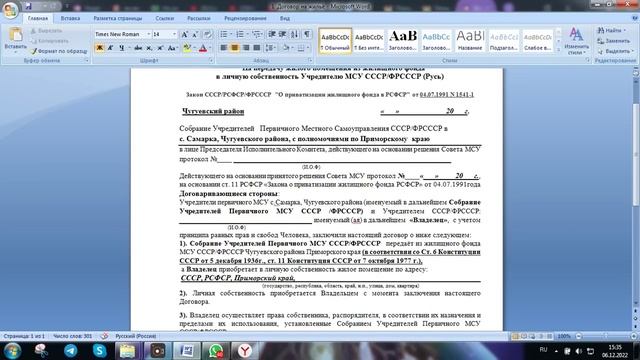Switch to the Ссылки tab
The width and height of the screenshot is (640, 360).
[164, 18]
